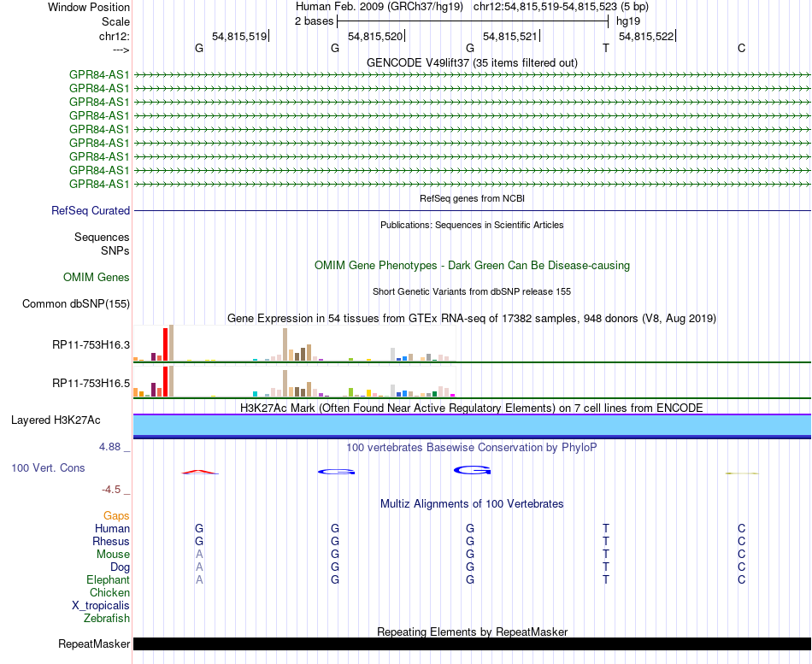This screenshot has width=812, height=664.
Task: Click the tall red bar in RP11-753H16.3 chart
Action: pos(165,344)
